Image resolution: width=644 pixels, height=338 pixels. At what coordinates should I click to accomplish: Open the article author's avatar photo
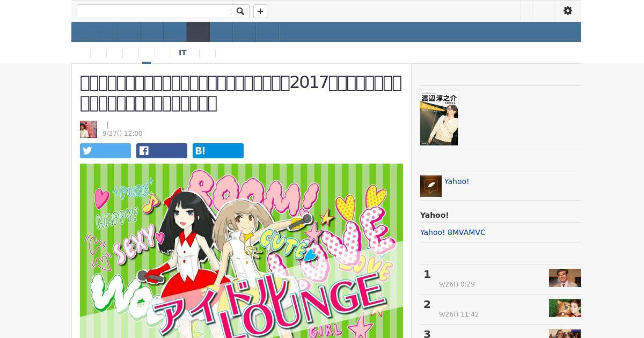point(89,129)
